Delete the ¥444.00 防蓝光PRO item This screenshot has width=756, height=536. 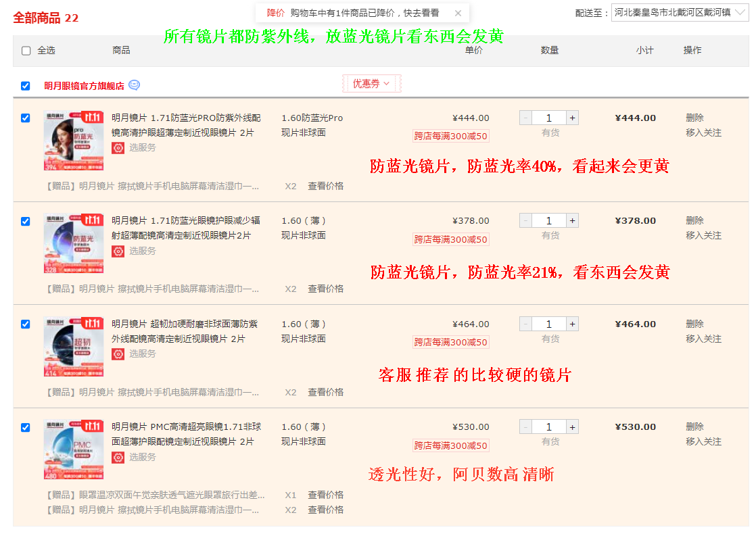(x=694, y=118)
